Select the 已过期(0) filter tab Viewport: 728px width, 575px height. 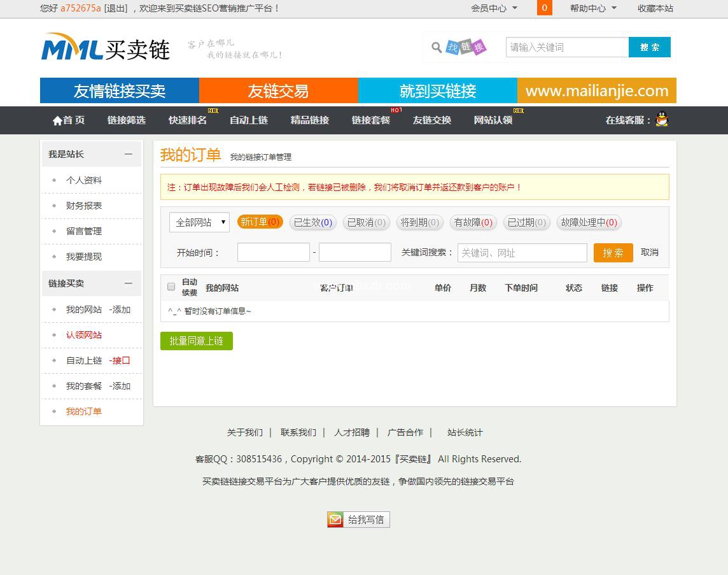526,222
